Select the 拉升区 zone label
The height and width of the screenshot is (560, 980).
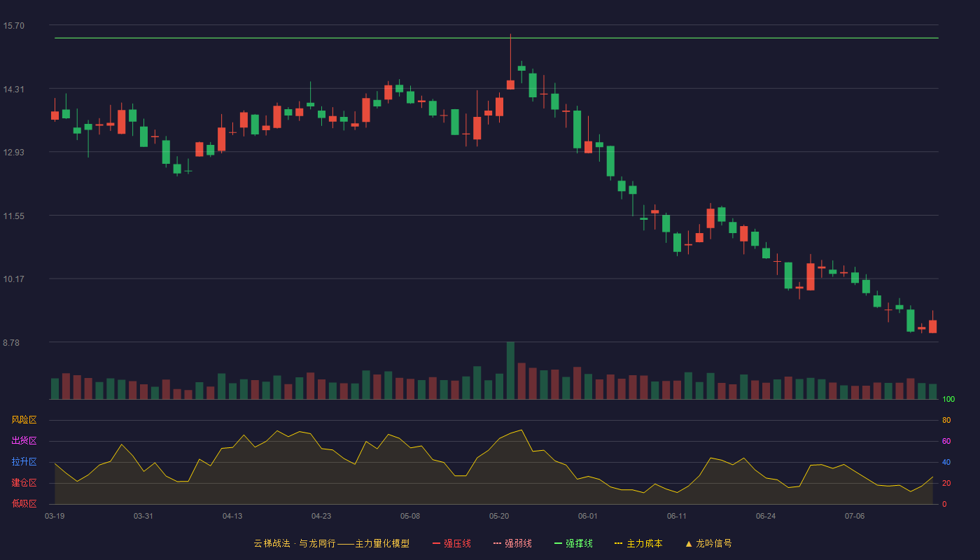(x=24, y=462)
